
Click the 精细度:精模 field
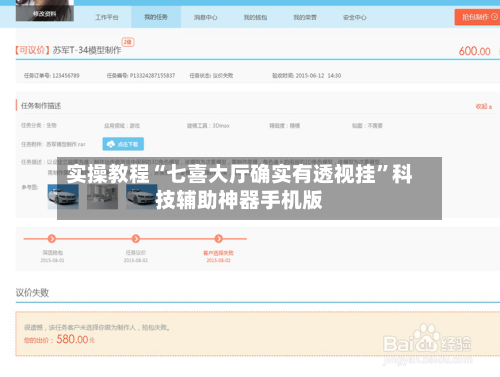coord(285,126)
